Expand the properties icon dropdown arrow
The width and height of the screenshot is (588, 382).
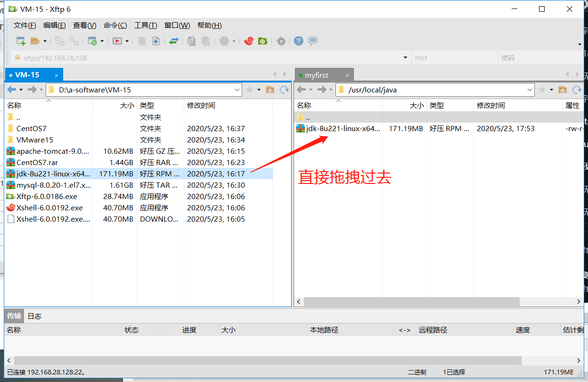(x=102, y=41)
